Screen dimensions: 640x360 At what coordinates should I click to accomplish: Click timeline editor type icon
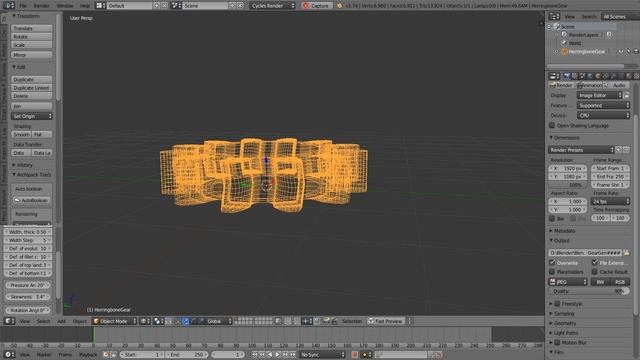tap(9, 354)
